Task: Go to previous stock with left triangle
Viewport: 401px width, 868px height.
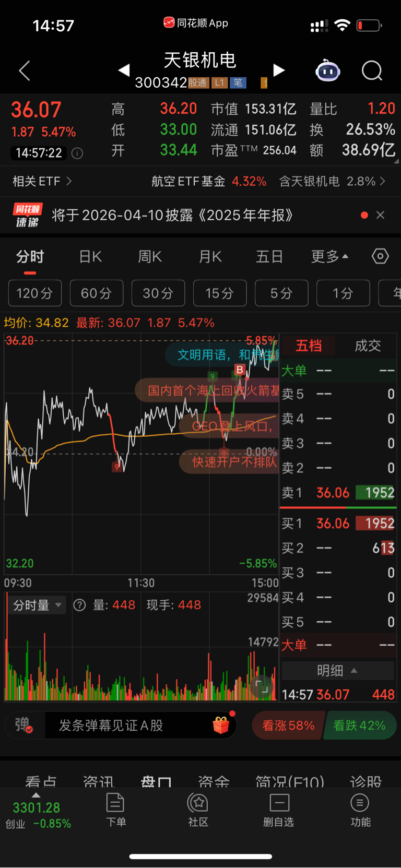Action: 124,70
